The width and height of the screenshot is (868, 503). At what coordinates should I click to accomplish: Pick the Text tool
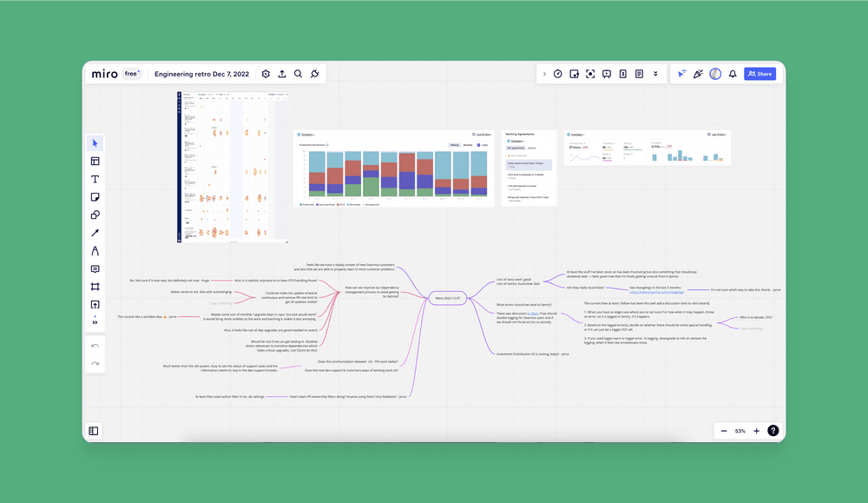point(95,179)
